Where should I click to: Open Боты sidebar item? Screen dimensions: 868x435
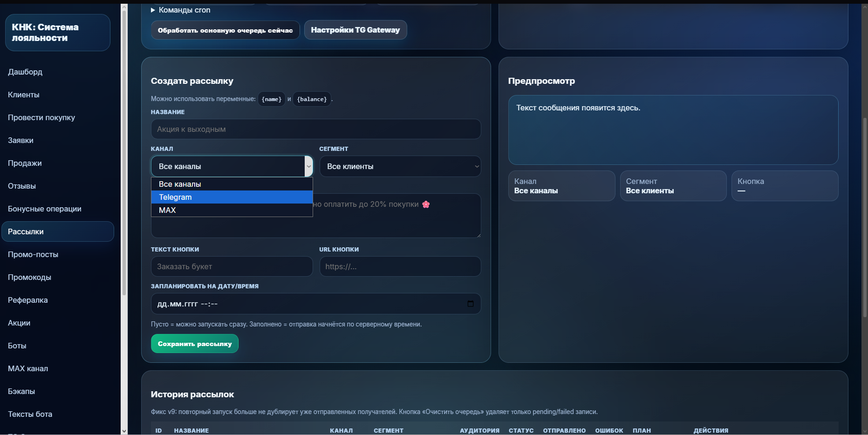[x=17, y=346]
